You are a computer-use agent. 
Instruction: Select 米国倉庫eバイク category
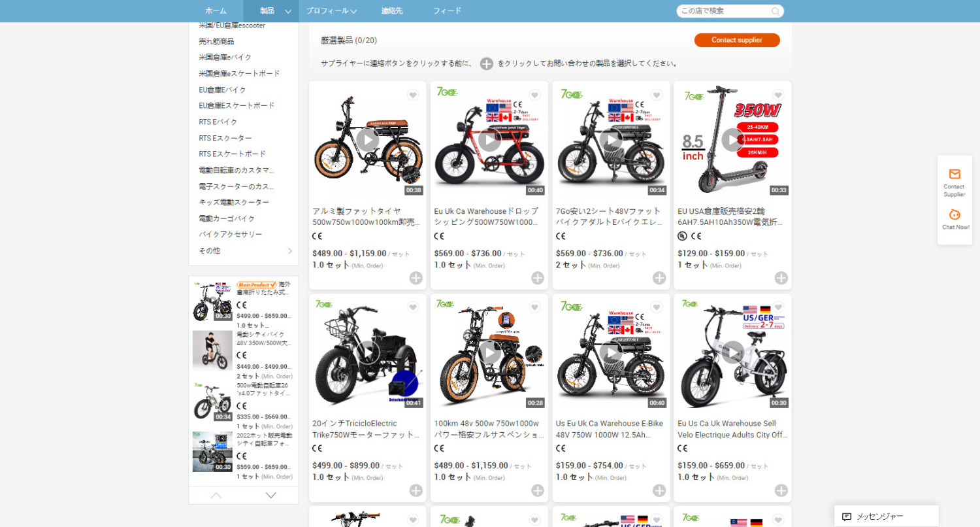coord(225,58)
